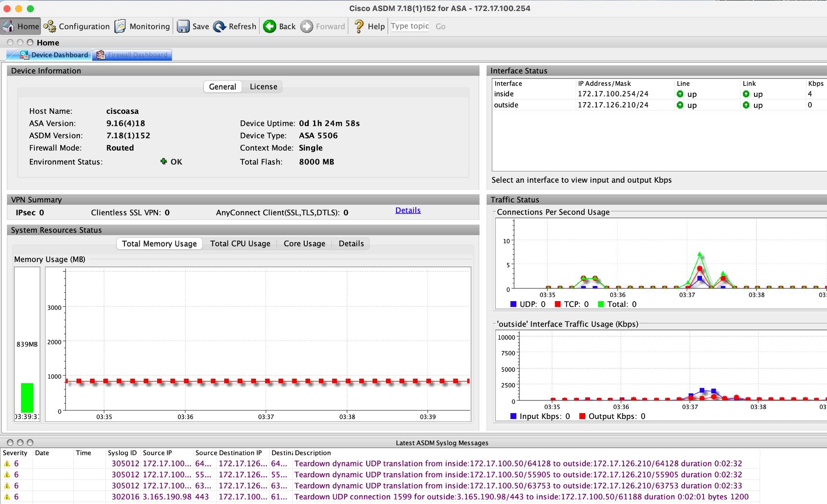This screenshot has width=827, height=504.
Task: Open System Resources Details tab
Action: tap(351, 244)
